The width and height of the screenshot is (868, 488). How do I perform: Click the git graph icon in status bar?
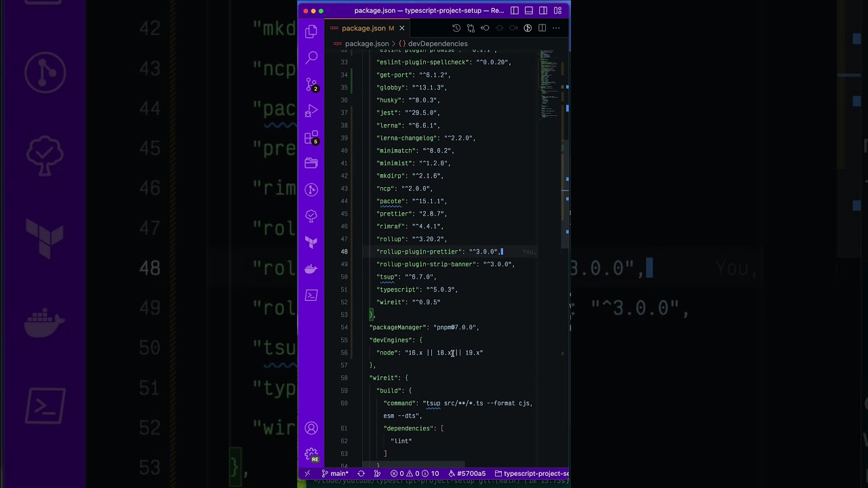coord(377,473)
